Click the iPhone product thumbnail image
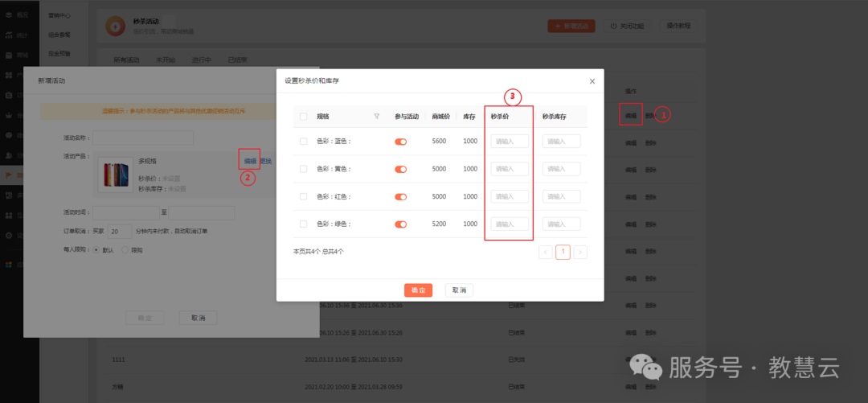868x403 pixels. [x=115, y=175]
